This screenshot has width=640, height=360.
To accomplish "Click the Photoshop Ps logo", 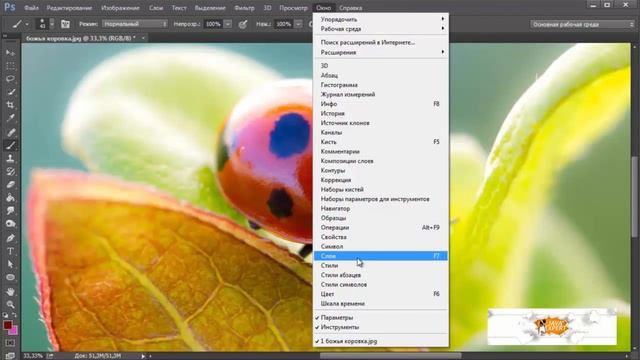I will pyautogui.click(x=9, y=7).
